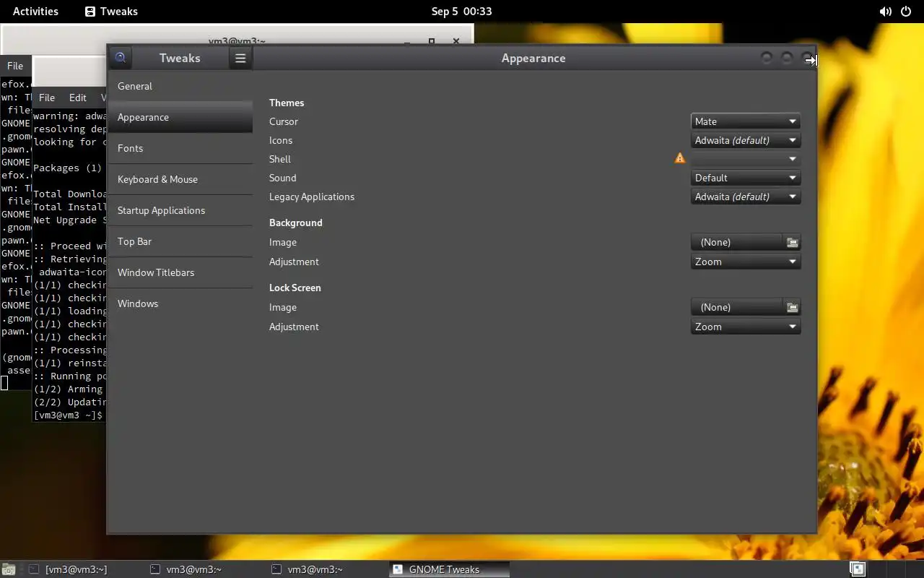Open File menu of the back terminal window
This screenshot has width=924, height=578.
(15, 66)
